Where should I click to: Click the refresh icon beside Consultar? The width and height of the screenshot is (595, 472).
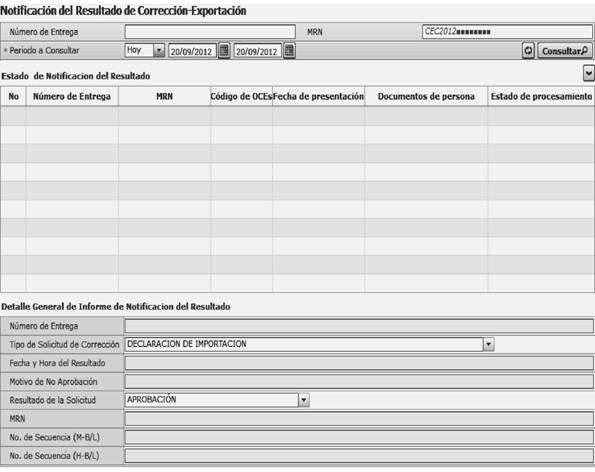528,50
